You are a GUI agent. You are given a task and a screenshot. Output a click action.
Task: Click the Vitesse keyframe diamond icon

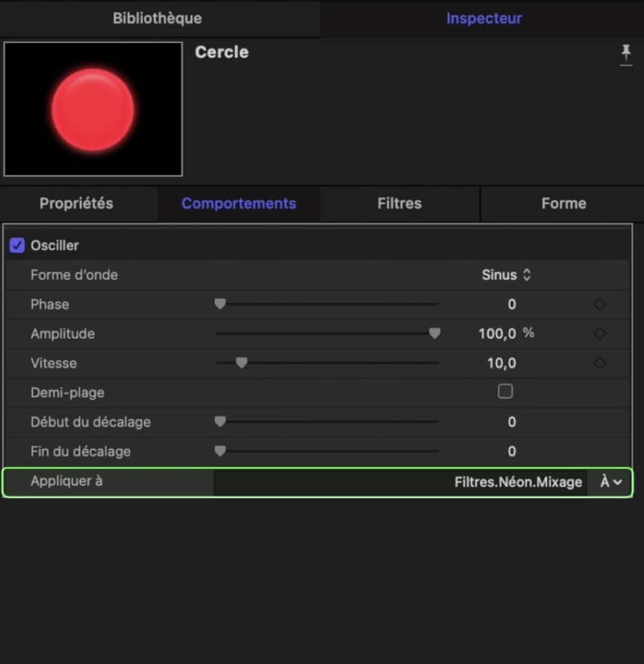coord(599,362)
